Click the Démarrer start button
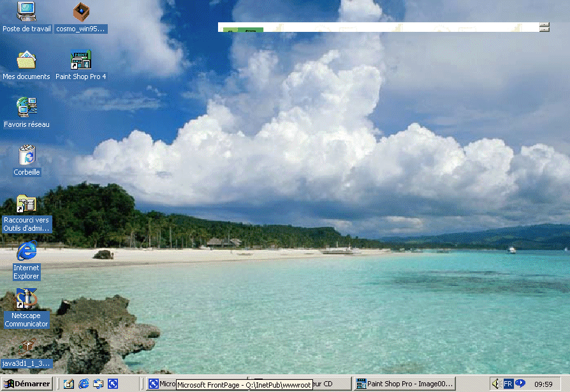This screenshot has width=570, height=392. (27, 384)
